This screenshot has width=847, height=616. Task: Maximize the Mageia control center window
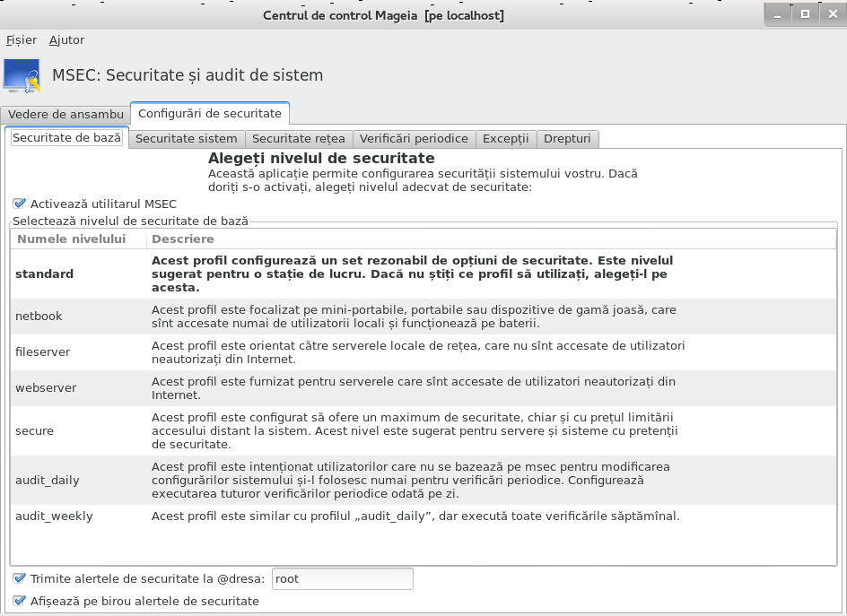coord(806,15)
